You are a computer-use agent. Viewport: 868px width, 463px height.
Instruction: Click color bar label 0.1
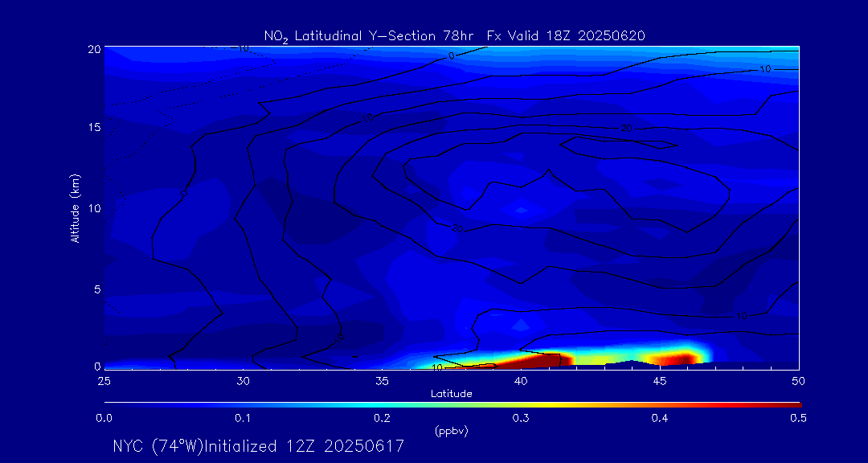pyautogui.click(x=243, y=419)
